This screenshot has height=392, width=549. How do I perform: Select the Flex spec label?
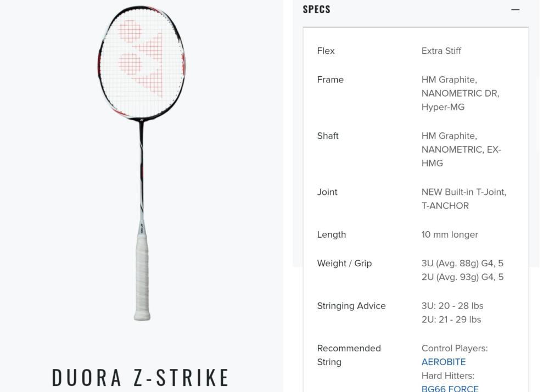click(x=326, y=51)
